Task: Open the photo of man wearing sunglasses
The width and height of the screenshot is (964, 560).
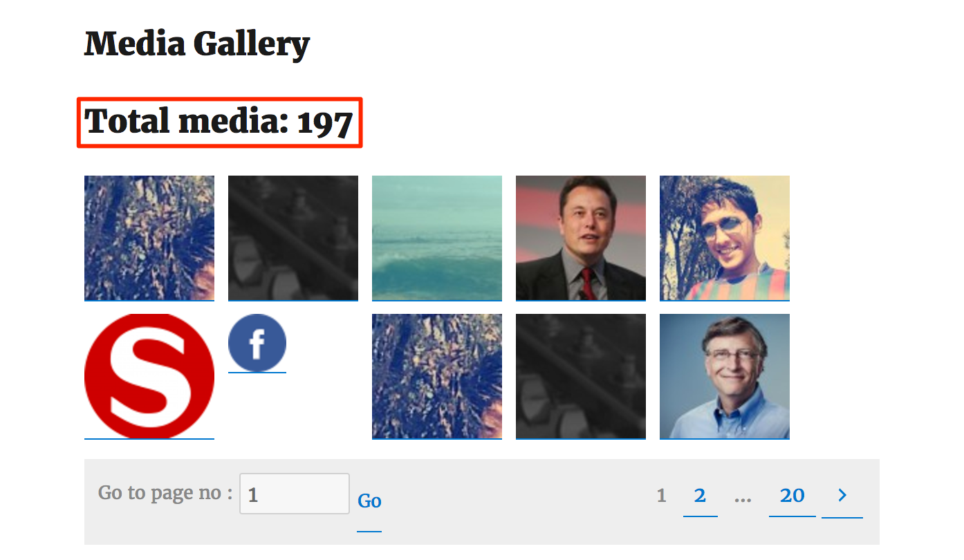Action: [724, 238]
